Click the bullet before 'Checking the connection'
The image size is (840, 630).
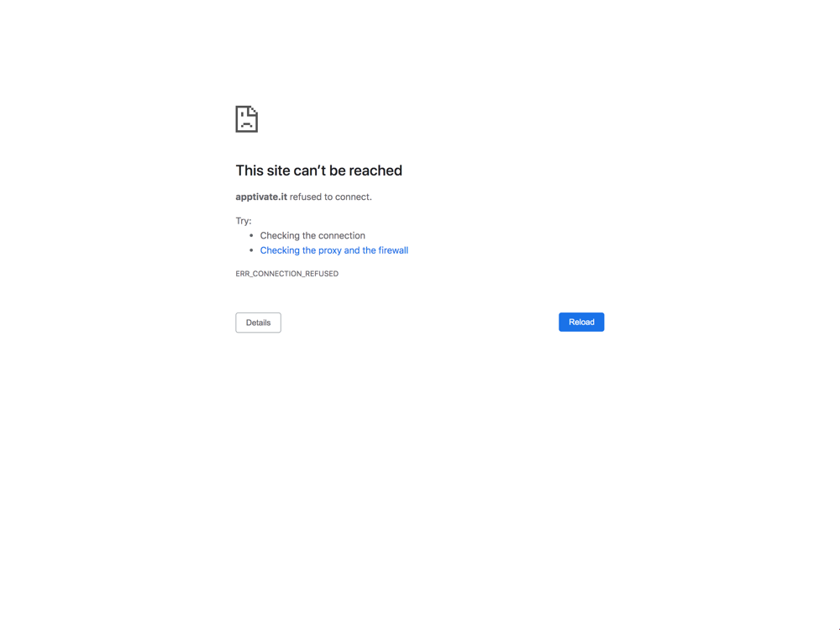(x=251, y=235)
